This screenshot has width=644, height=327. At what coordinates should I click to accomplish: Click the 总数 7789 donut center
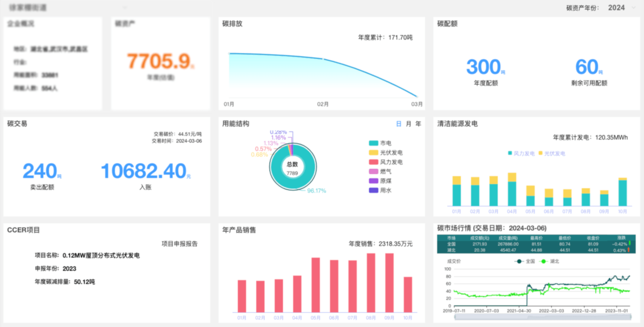292,168
